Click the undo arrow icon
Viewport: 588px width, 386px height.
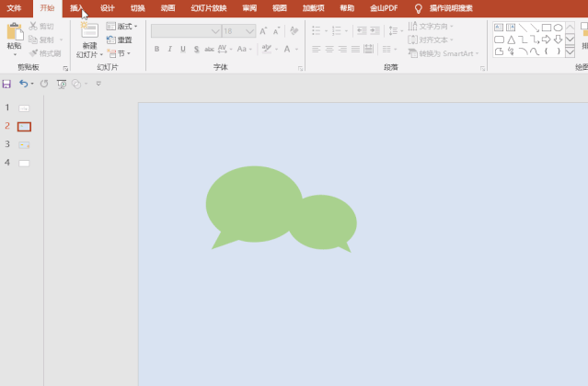pos(23,84)
